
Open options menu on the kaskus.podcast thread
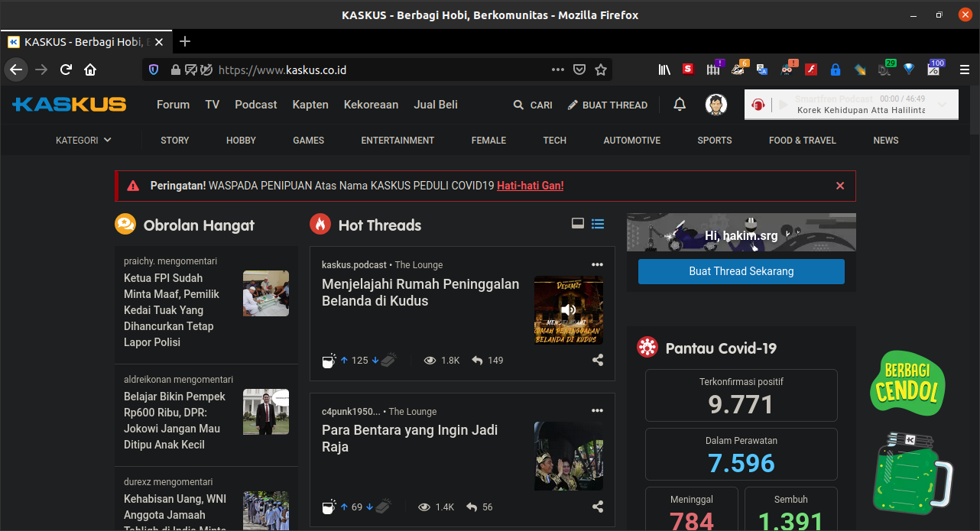[597, 264]
